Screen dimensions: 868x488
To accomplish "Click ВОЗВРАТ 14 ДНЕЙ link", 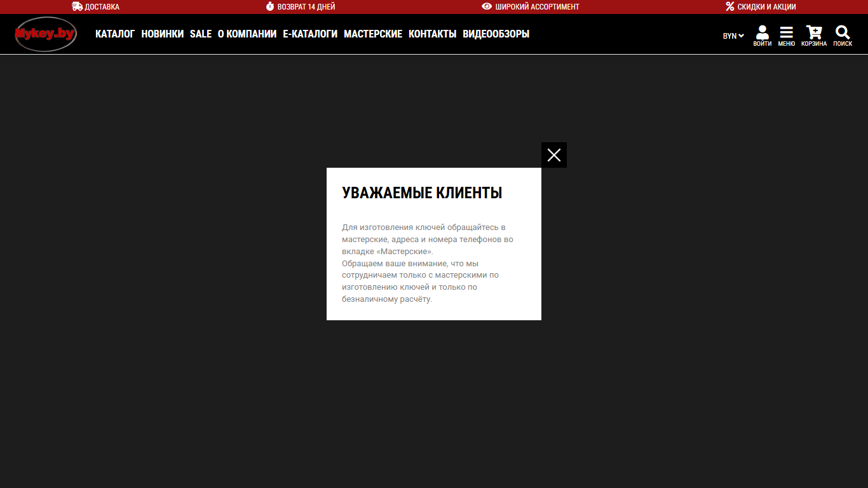I will (x=300, y=7).
